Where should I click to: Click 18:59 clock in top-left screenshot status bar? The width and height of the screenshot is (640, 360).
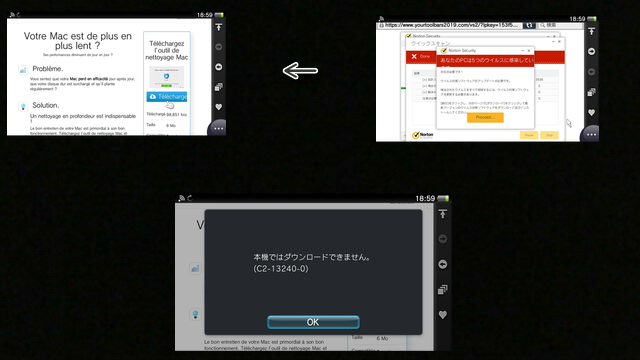204,15
